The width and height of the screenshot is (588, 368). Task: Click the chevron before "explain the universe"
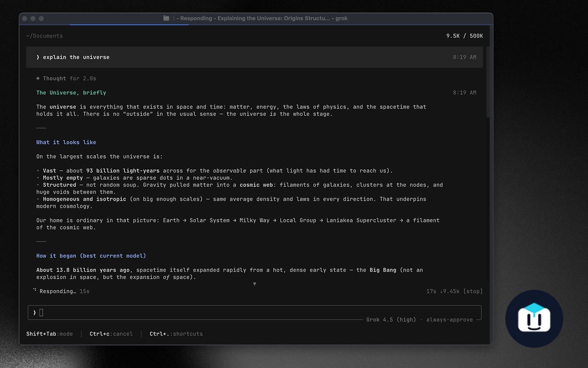tap(38, 57)
